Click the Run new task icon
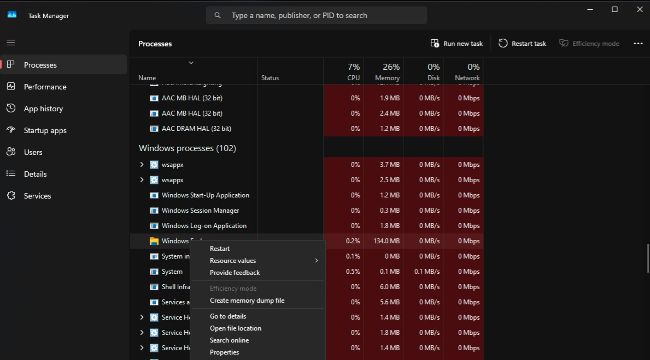Screen dimensions: 650x360 [434, 43]
